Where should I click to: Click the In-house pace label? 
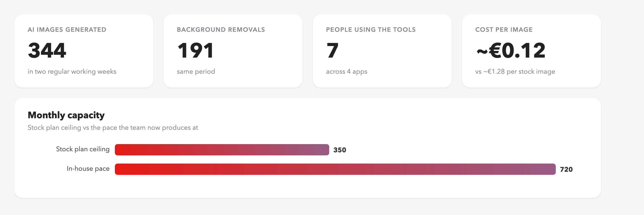pyautogui.click(x=88, y=169)
